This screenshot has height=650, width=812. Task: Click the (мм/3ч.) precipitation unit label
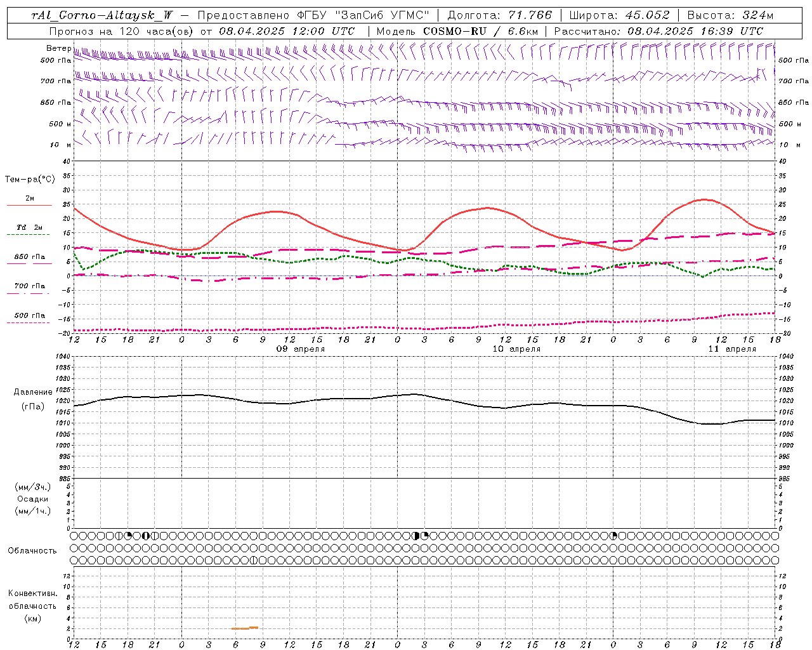pos(33,487)
